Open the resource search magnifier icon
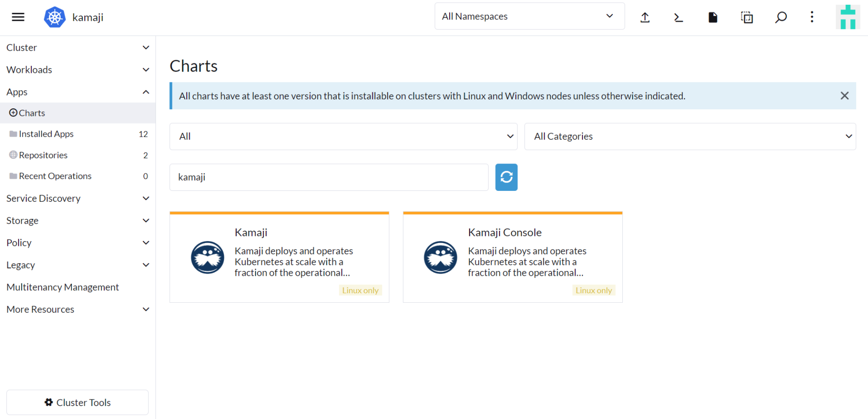 pos(781,17)
